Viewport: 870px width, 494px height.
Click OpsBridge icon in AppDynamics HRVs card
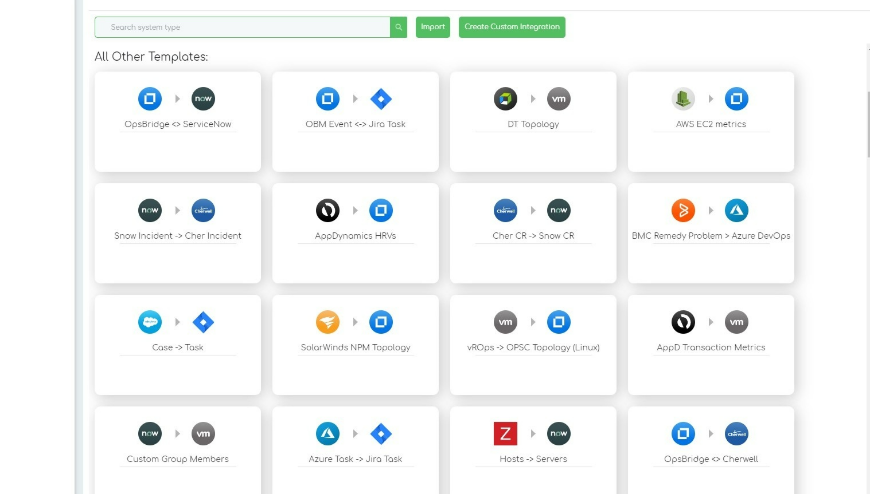[x=381, y=210]
